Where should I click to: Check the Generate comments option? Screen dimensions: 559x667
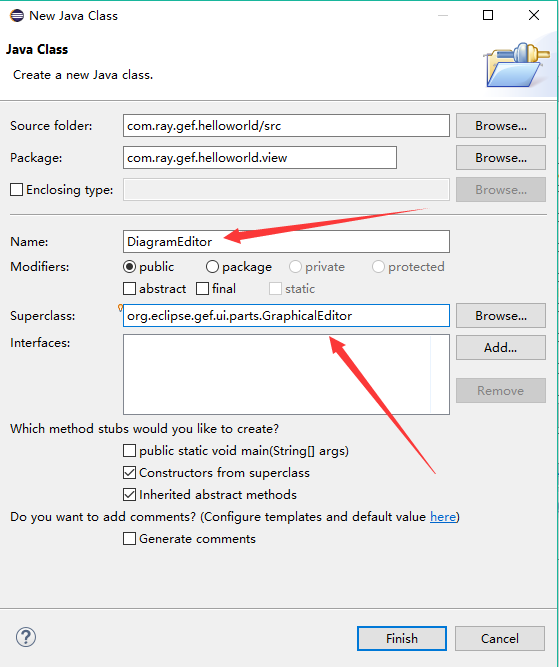[x=129, y=539]
